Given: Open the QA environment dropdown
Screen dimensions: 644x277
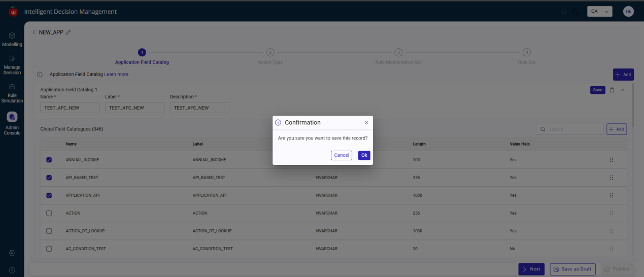Looking at the screenshot, I should point(599,12).
